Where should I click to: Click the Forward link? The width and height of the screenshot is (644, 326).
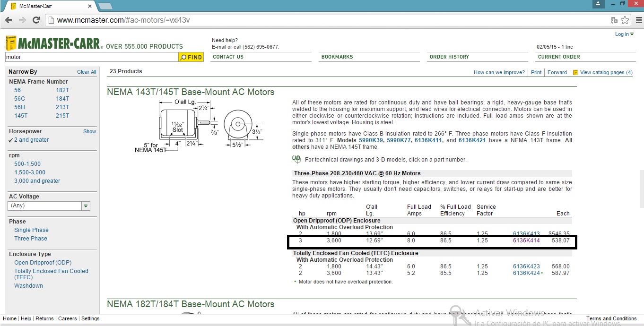[557, 72]
